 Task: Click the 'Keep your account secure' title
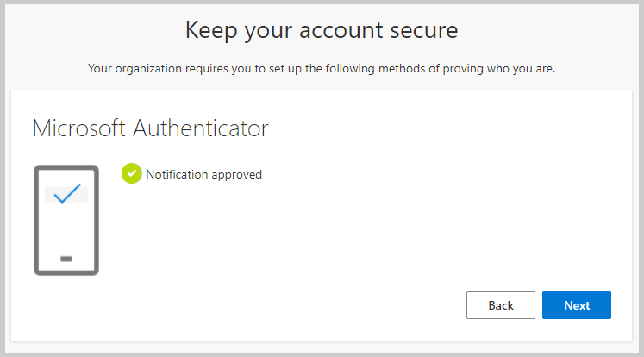point(322,30)
